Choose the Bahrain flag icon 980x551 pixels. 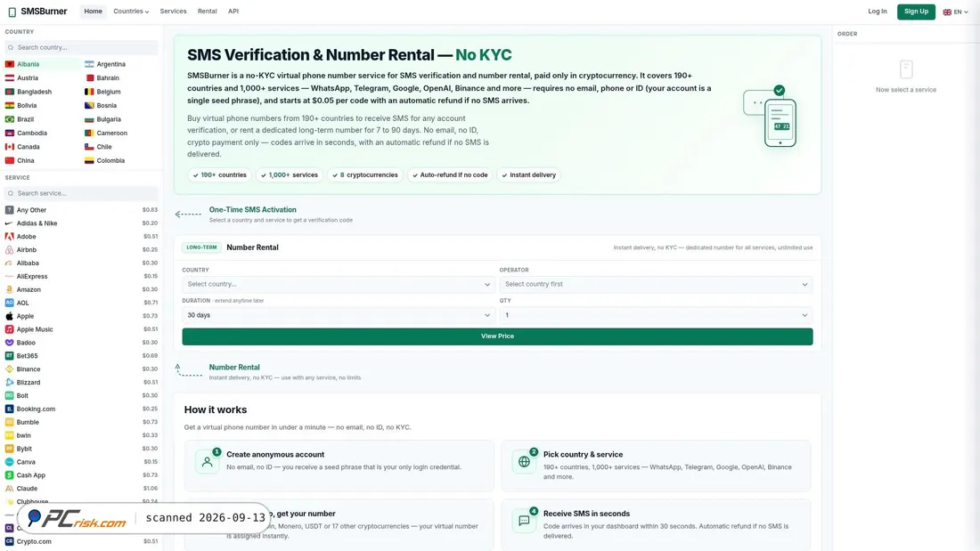pyautogui.click(x=89, y=78)
